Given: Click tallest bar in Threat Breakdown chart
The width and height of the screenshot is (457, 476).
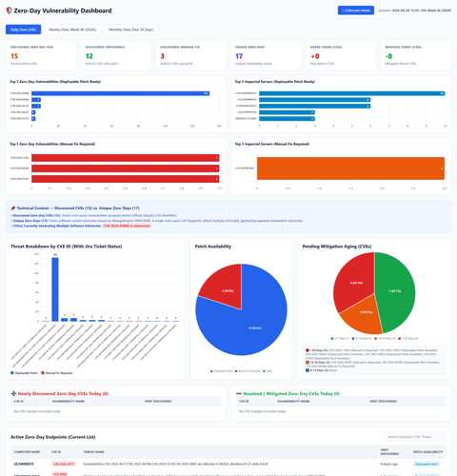Looking at the screenshot, I should tap(55, 289).
